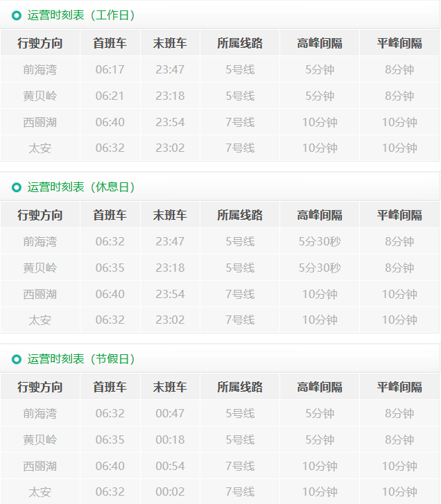Screen dimensions: 441x504
Task: Click the 行驶方向 header in the 工作日 table
Action: click(40, 43)
